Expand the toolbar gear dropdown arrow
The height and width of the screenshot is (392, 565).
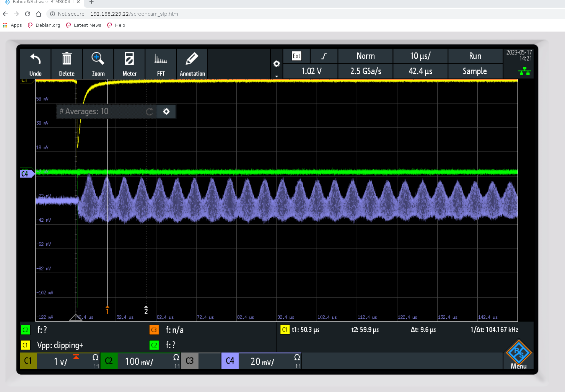[277, 76]
